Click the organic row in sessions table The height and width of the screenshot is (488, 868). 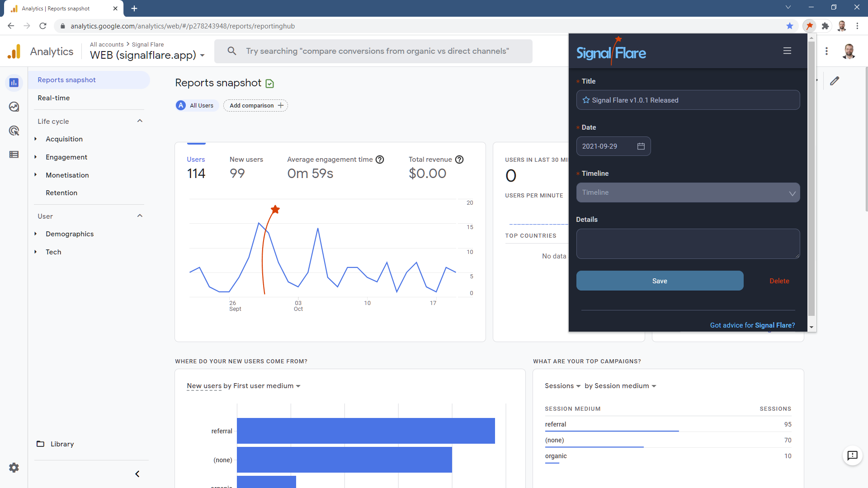(668, 456)
